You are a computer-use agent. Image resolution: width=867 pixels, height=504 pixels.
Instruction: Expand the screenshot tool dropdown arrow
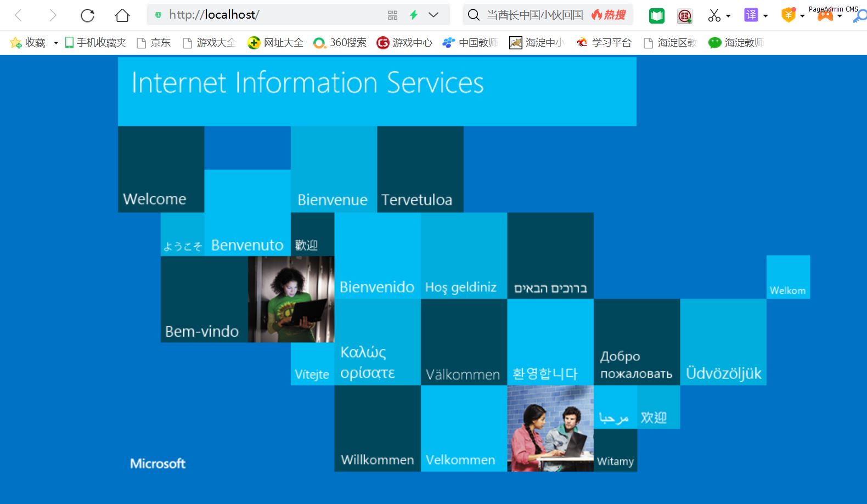728,16
